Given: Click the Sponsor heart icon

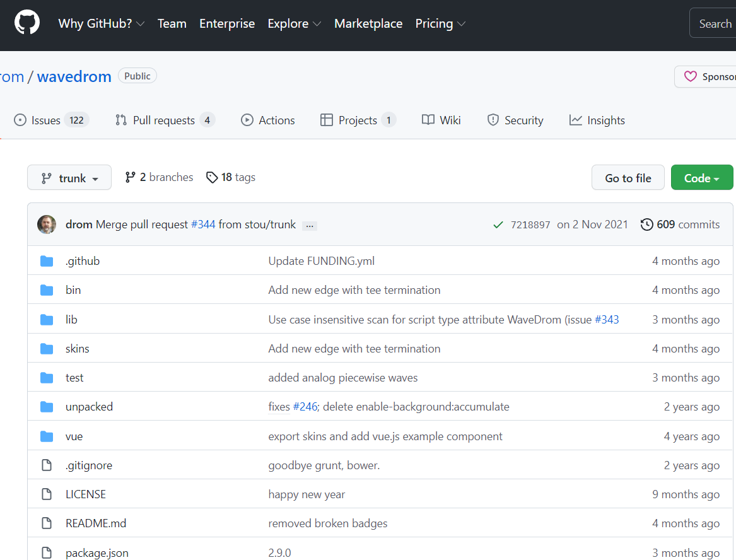Looking at the screenshot, I should coord(691,77).
